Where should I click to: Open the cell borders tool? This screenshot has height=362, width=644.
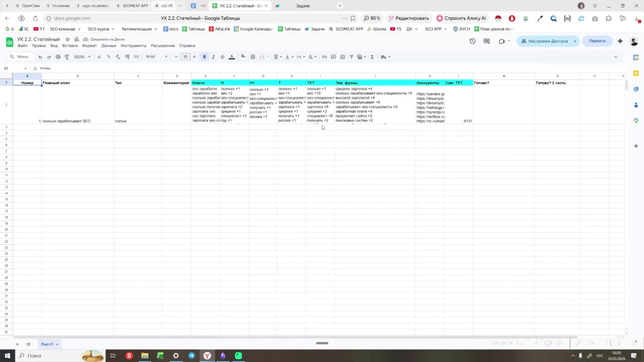point(253,57)
